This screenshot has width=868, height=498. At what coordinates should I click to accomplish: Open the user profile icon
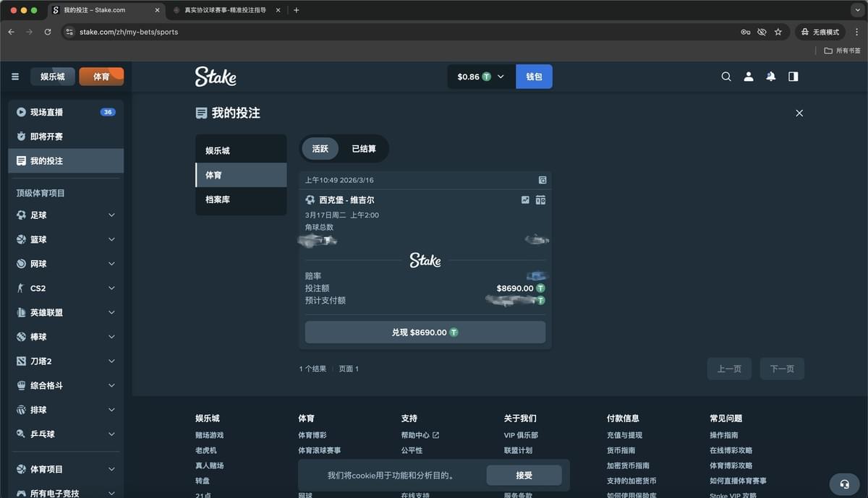749,77
